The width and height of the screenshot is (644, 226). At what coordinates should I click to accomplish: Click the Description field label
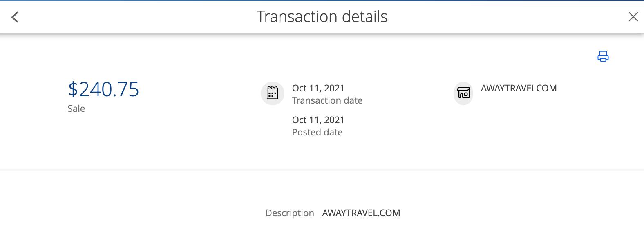pos(290,213)
